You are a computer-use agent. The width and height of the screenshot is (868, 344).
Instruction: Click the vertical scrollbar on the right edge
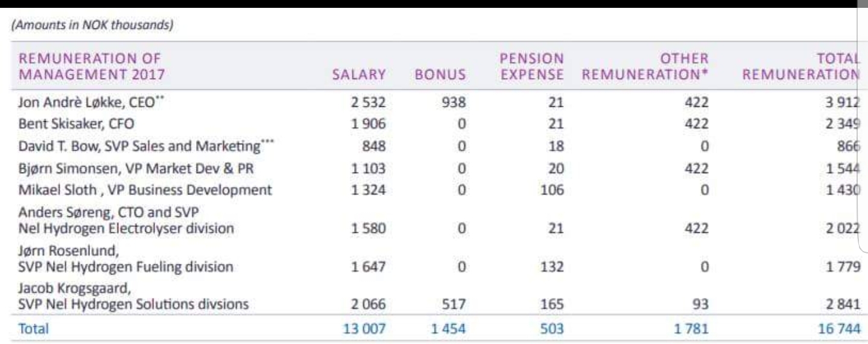click(x=862, y=121)
